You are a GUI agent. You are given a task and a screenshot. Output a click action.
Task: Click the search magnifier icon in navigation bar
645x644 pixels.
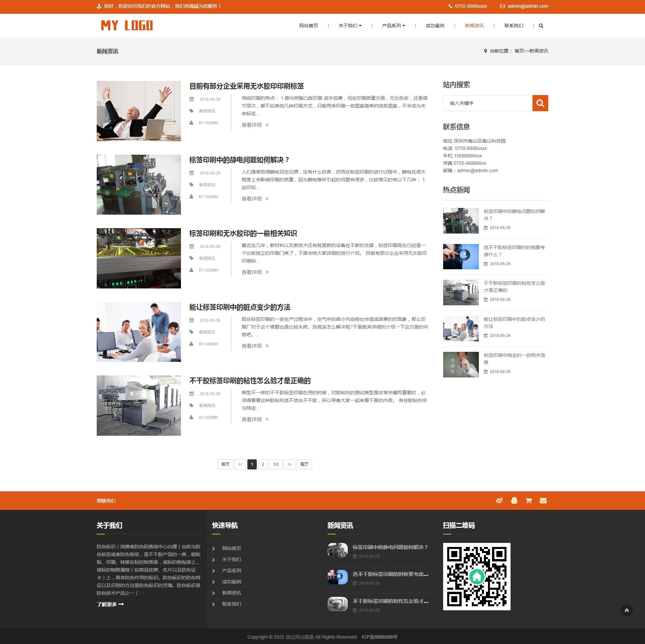pyautogui.click(x=541, y=26)
